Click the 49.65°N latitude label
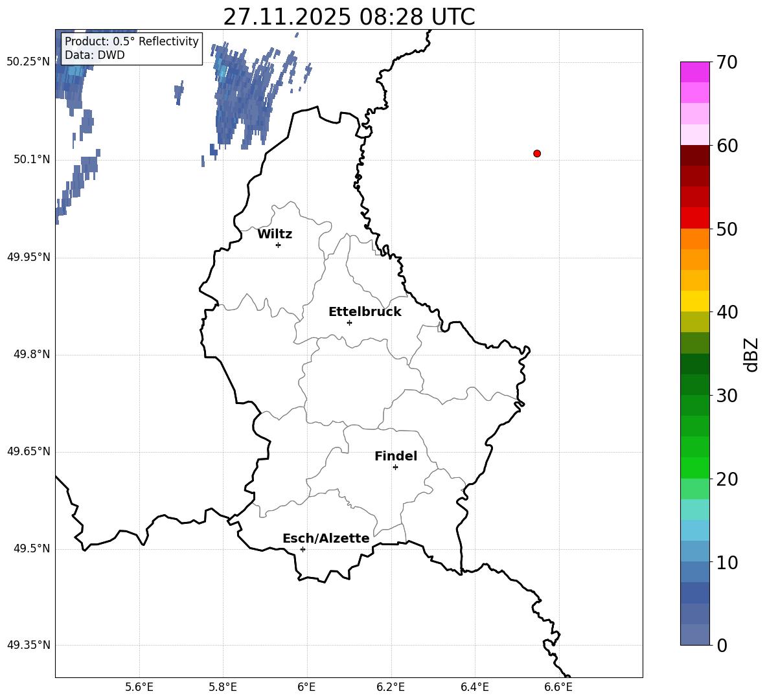 click(29, 451)
